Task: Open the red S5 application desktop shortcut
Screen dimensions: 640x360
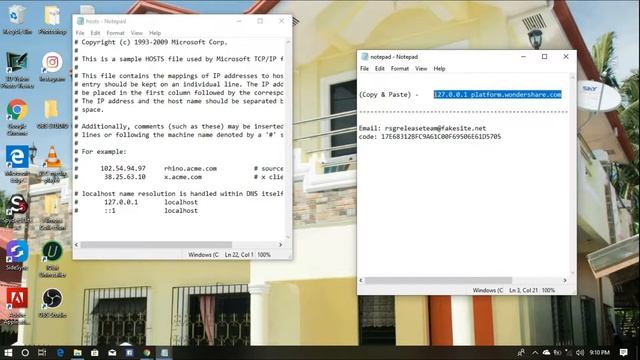Action: pos(17,210)
